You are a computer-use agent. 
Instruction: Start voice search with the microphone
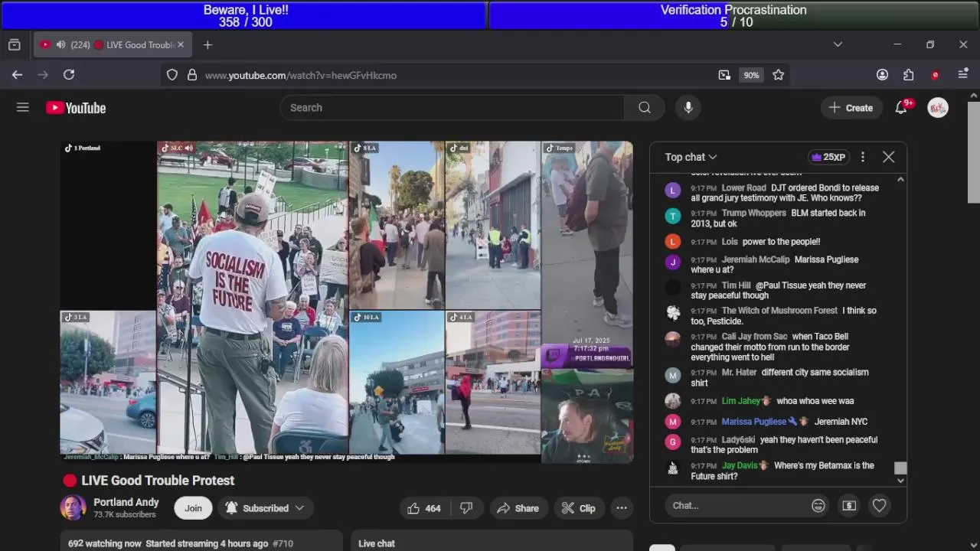click(x=688, y=108)
